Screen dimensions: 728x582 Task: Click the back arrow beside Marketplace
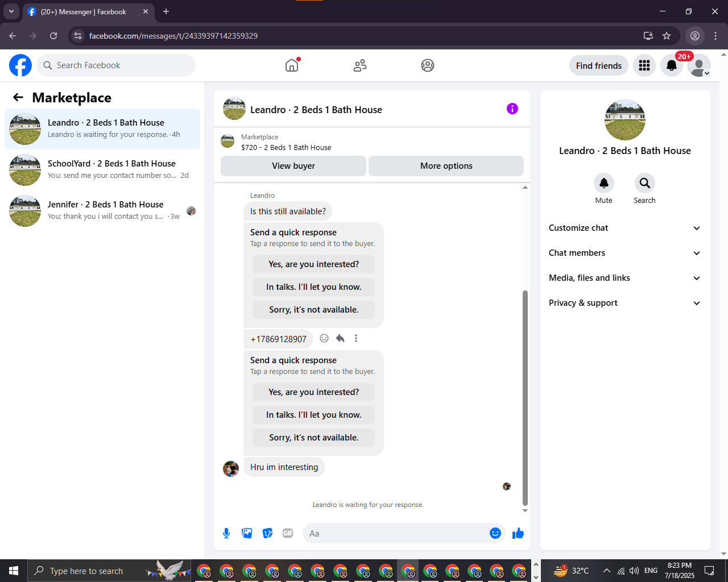18,97
